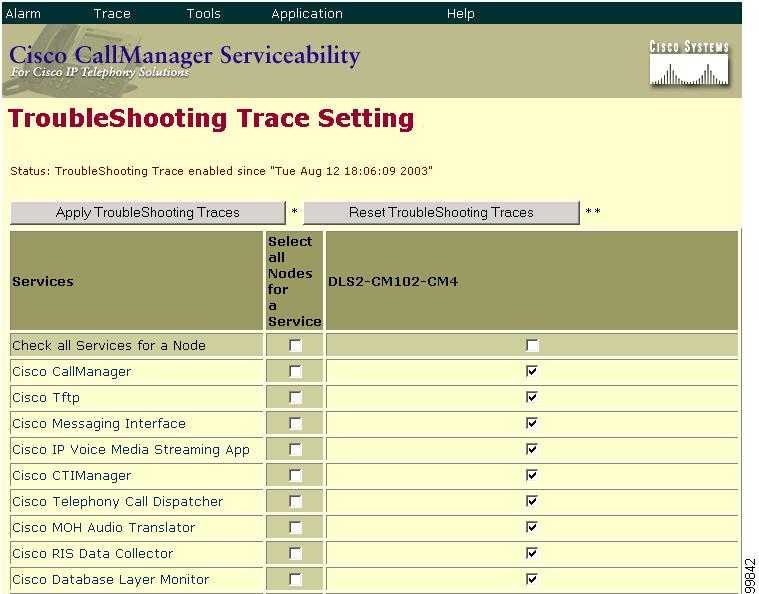Click Cisco Database Layer Monitor label
The width and height of the screenshot is (759, 594).
[x=110, y=580]
